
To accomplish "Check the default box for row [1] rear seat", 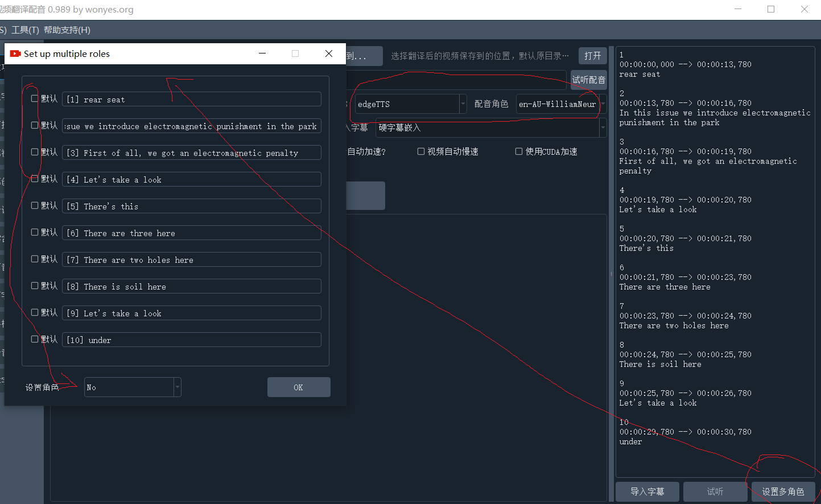I will click(35, 98).
